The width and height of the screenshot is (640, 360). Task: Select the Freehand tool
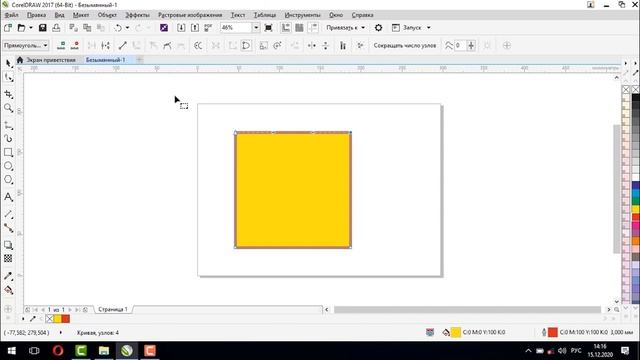click(x=8, y=125)
